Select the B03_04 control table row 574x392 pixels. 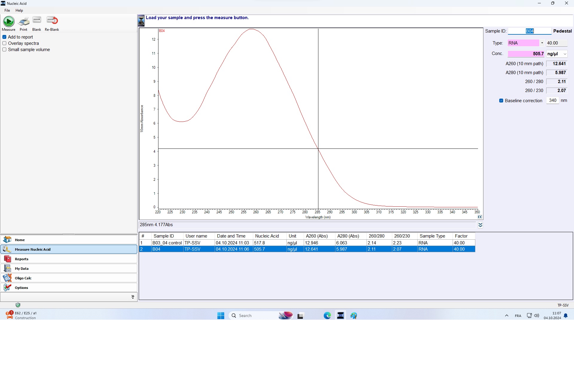167,243
